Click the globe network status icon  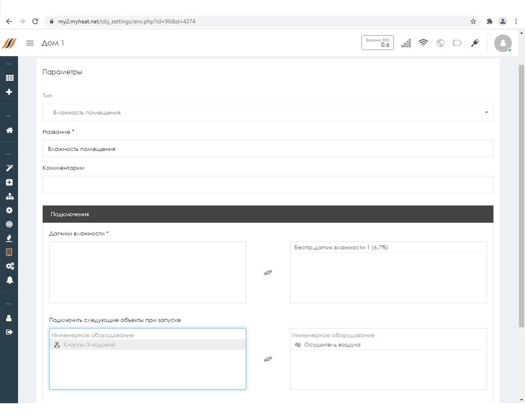tap(441, 43)
